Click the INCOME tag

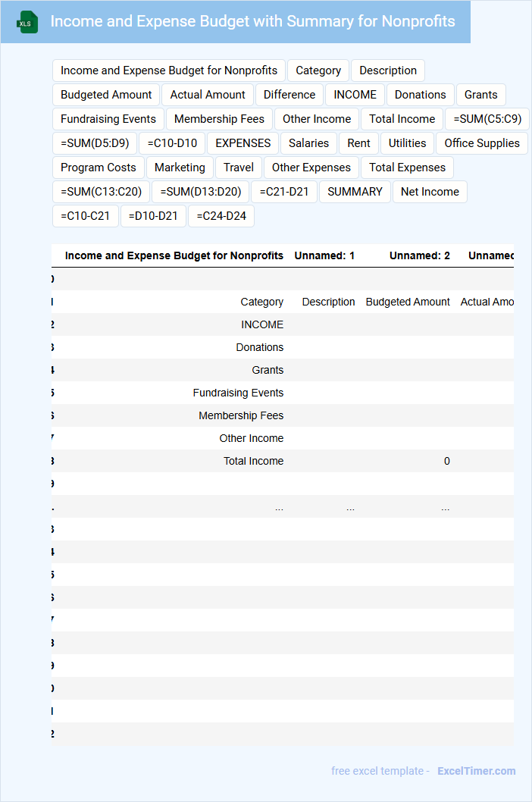[x=355, y=95]
